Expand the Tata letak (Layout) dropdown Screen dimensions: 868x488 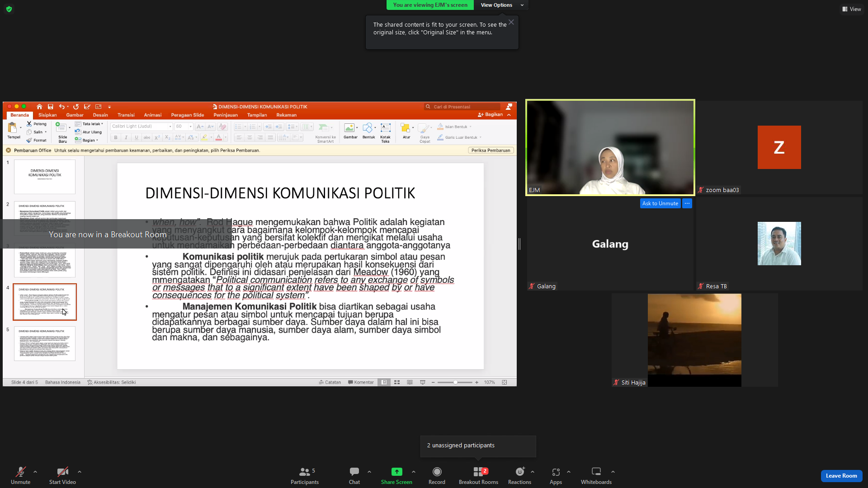90,124
